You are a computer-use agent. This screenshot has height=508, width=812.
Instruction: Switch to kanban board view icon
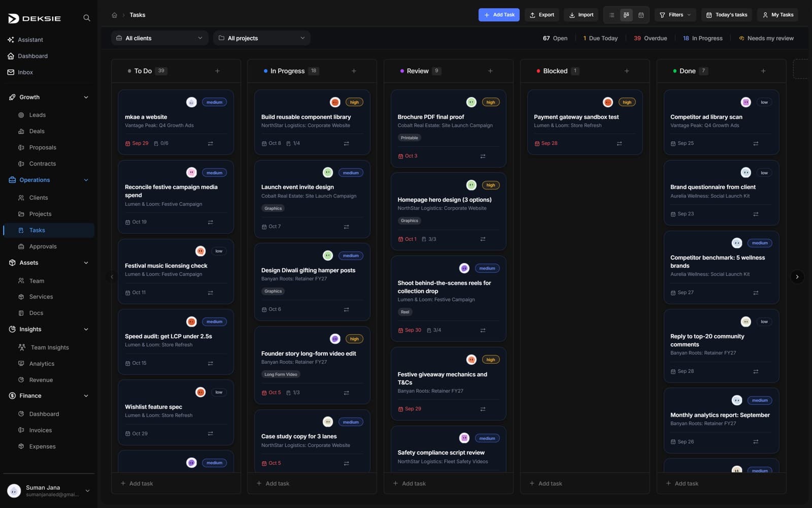tap(626, 15)
